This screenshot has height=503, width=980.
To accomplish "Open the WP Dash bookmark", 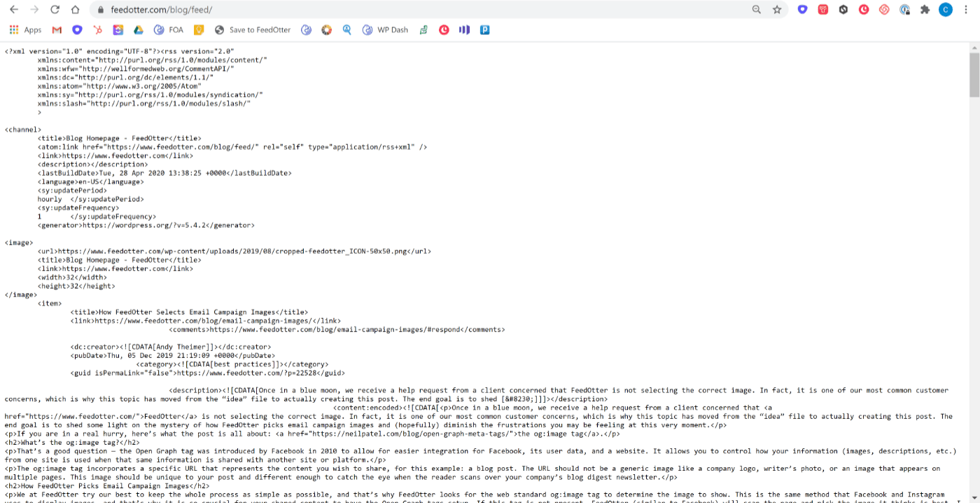I will [385, 30].
